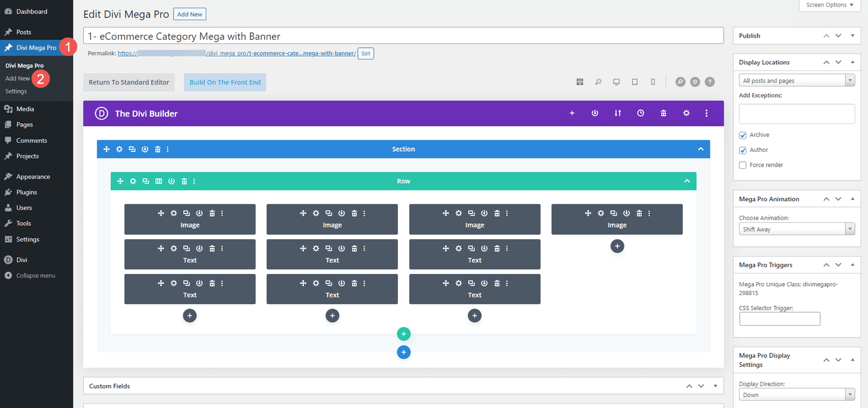This screenshot has height=408, width=868.
Task: Toggle the Archive checkbox
Action: pos(743,135)
